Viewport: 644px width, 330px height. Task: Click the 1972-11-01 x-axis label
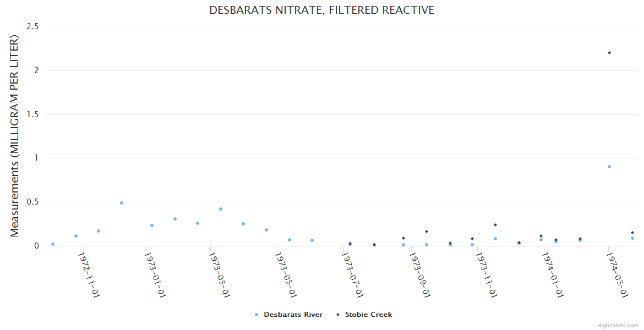[88, 275]
